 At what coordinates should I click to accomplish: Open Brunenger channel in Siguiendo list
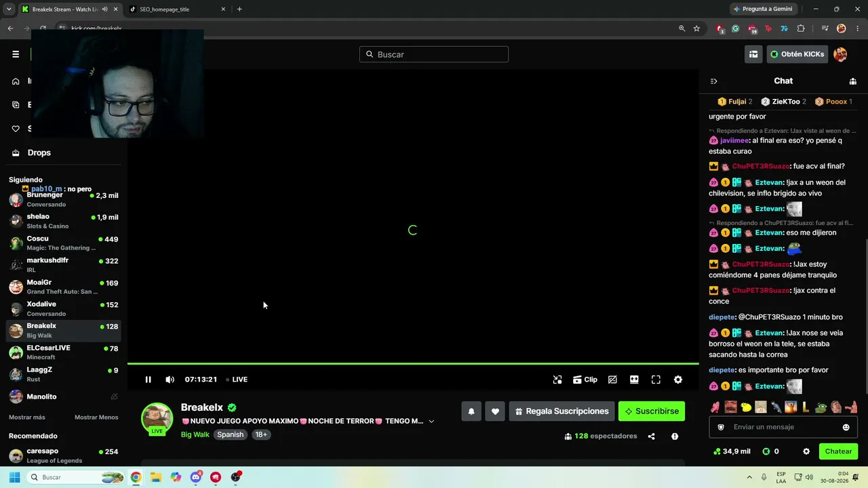pos(64,199)
